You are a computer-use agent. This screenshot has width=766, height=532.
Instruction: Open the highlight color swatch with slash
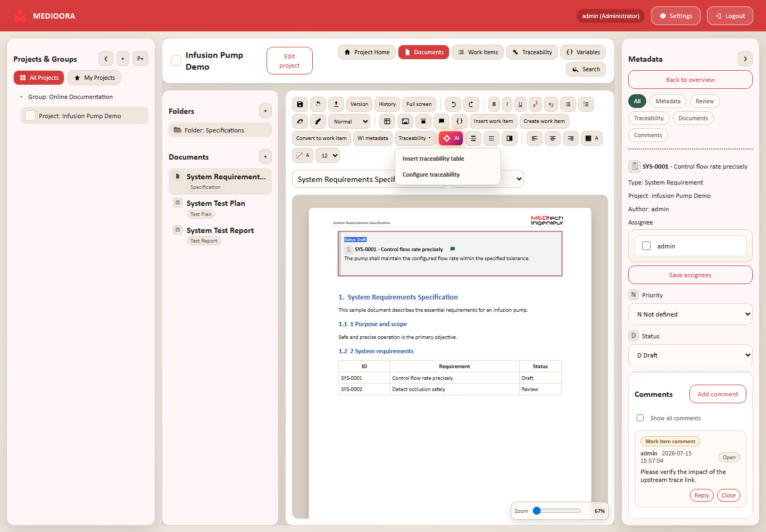[x=303, y=155]
